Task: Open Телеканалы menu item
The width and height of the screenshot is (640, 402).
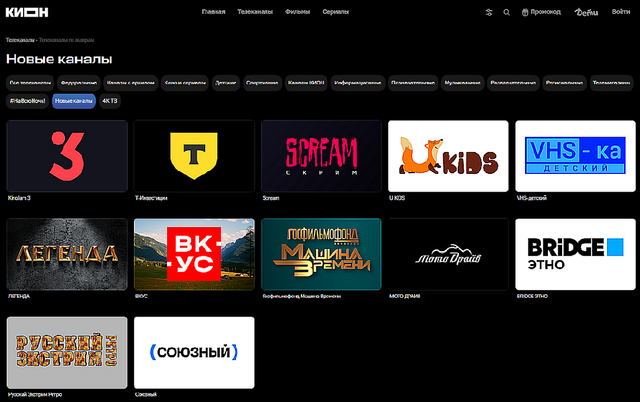Action: point(255,12)
